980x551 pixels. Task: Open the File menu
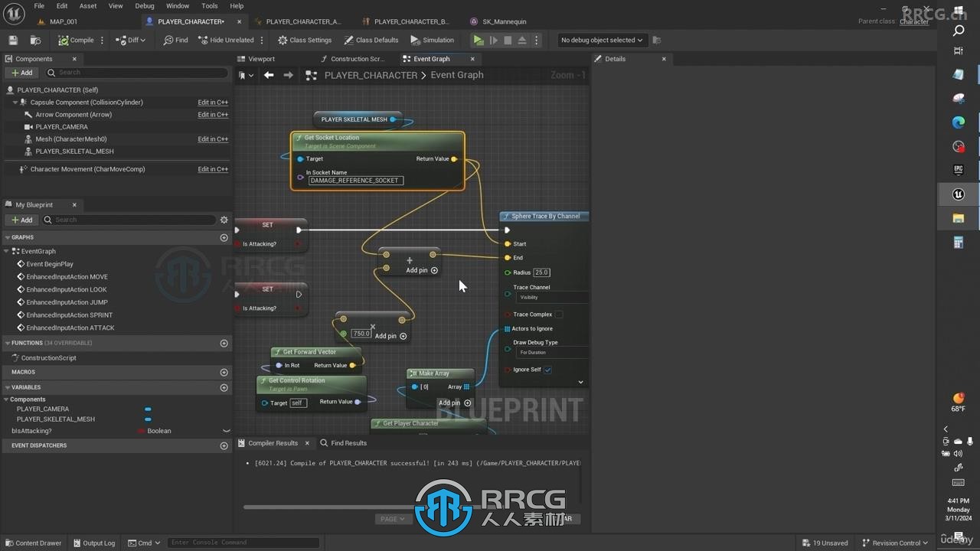tap(39, 5)
